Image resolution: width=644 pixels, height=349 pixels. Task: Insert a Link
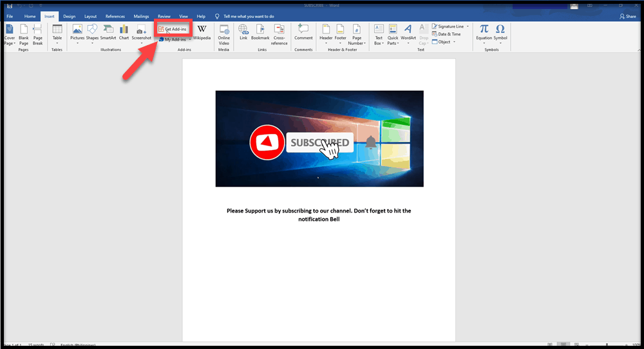point(243,33)
